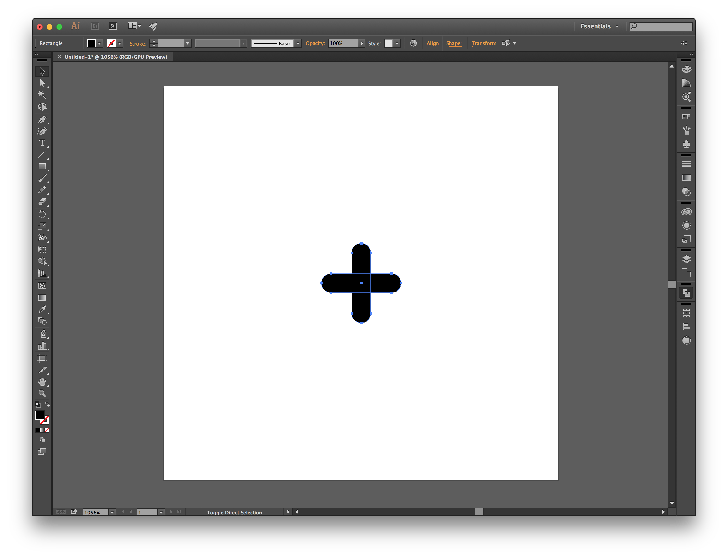Screen dimensions: 728x560
Task: Select the Pencil tool
Action: [x=42, y=190]
